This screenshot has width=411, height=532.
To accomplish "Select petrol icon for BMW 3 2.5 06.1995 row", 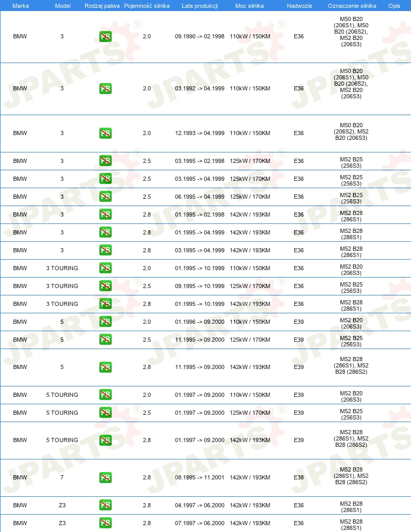I will tap(106, 197).
